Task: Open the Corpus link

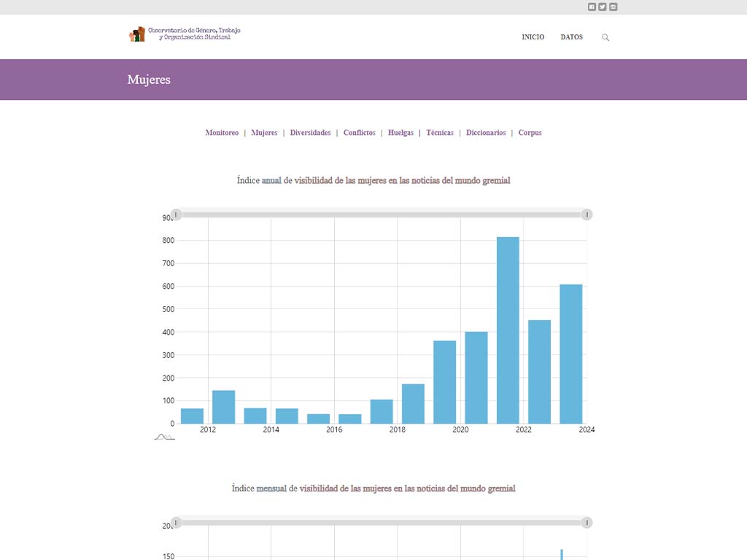Action: [530, 133]
